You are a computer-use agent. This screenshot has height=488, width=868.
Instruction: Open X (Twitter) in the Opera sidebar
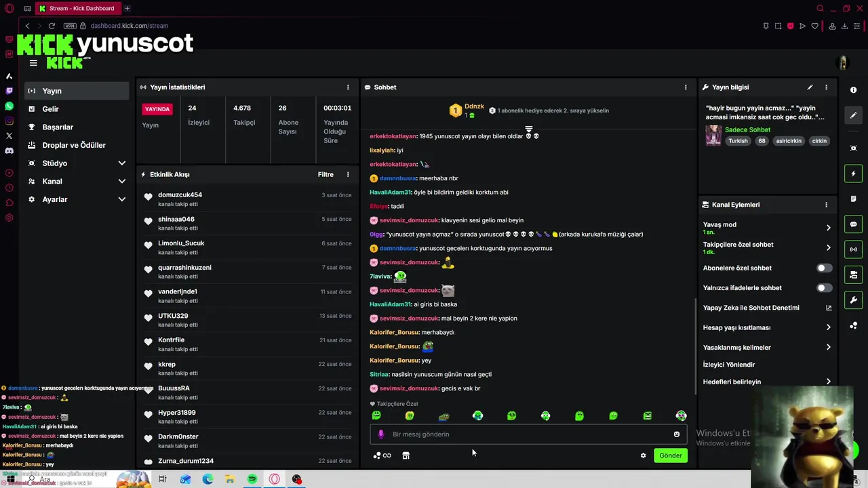tap(9, 136)
